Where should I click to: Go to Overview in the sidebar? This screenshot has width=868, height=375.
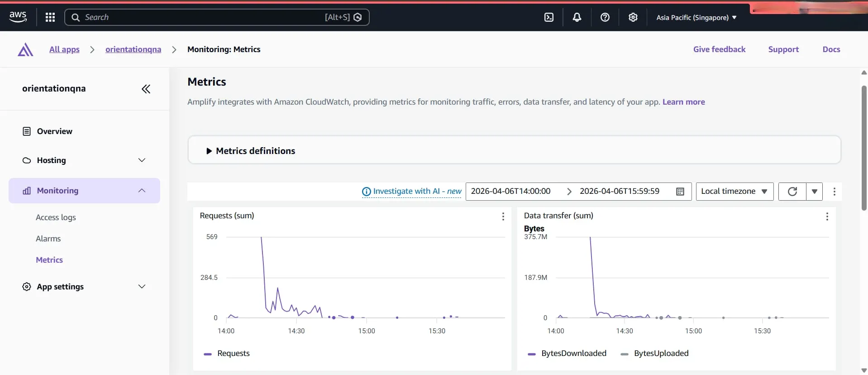[54, 131]
